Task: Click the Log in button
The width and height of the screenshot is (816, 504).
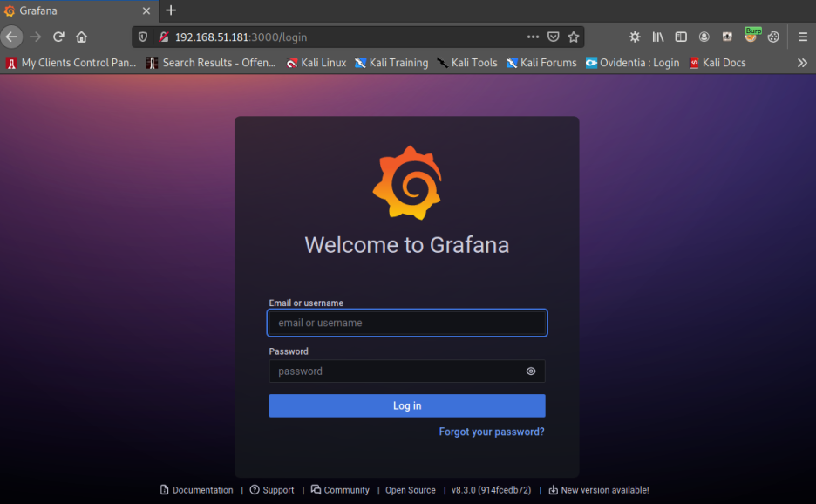Action: coord(407,405)
